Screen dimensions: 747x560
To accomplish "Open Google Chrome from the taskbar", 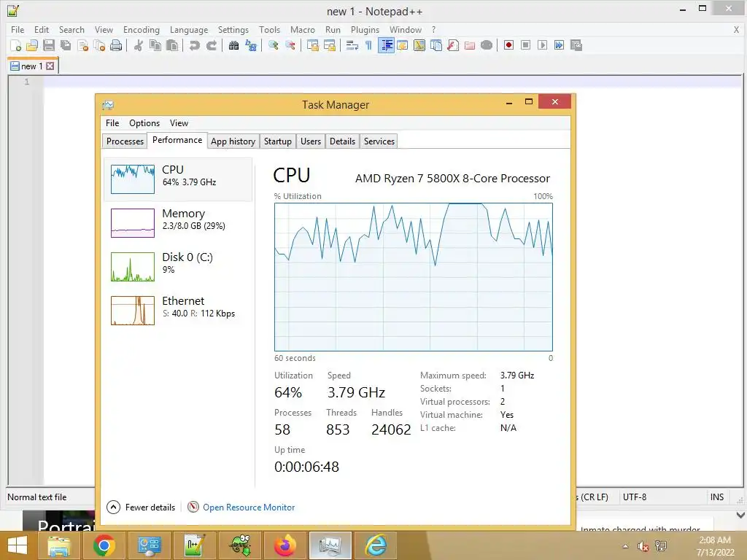I will [104, 545].
